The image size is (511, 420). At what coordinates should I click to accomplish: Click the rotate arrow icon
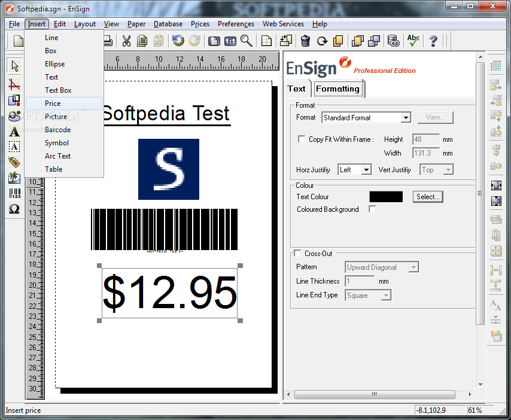point(323,41)
